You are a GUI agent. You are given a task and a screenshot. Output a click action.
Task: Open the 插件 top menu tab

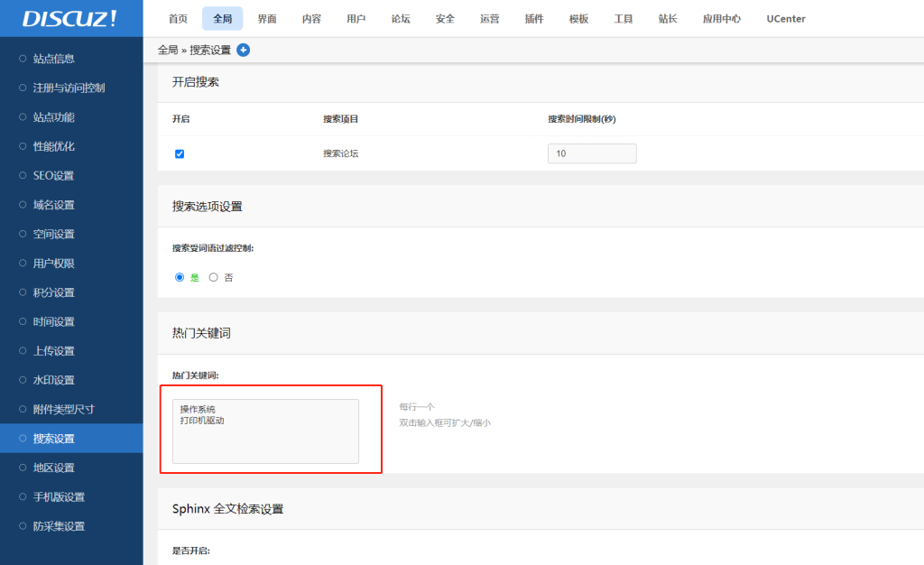534,19
